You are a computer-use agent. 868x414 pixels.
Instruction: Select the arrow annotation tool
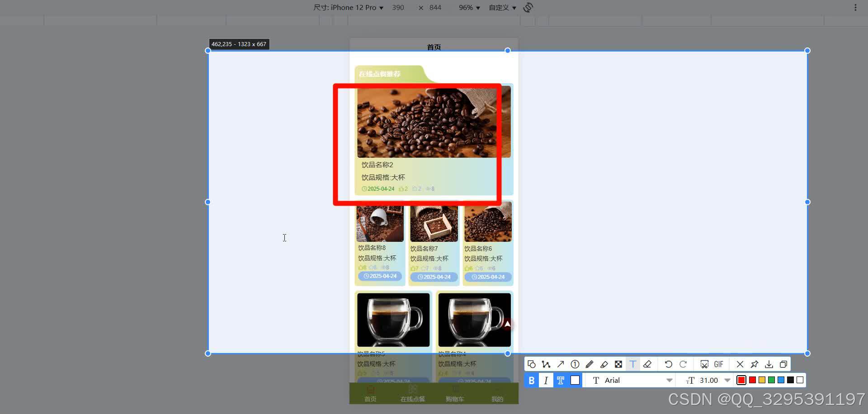(561, 364)
